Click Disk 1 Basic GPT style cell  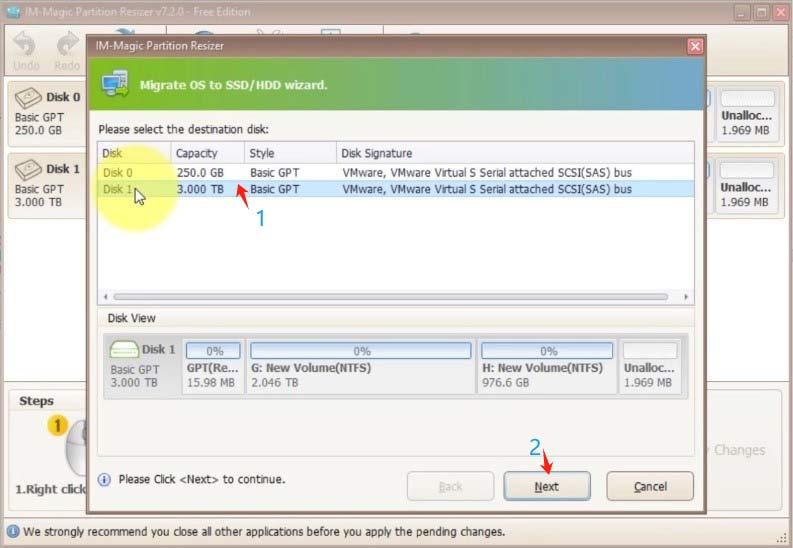point(274,189)
